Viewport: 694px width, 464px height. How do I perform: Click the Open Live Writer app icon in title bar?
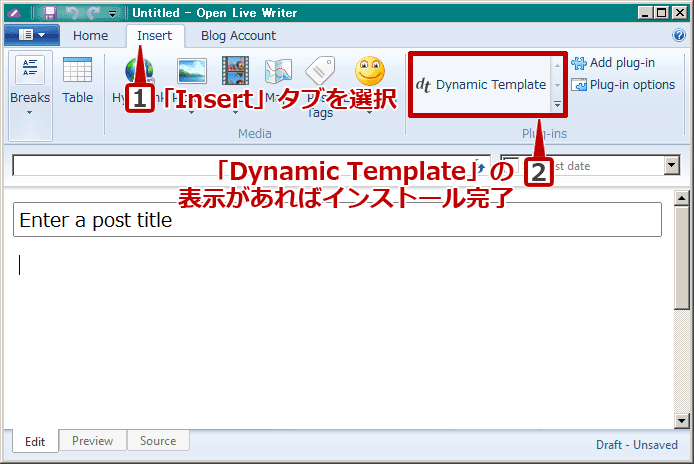14,13
